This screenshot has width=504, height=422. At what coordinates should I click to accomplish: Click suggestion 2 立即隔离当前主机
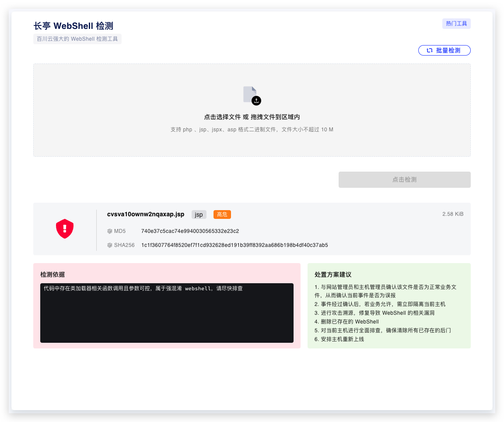(x=380, y=304)
